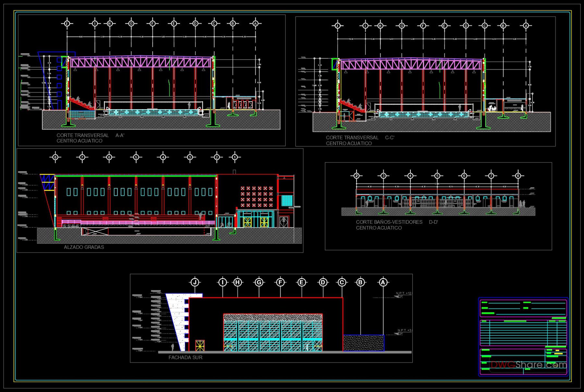The width and height of the screenshot is (584, 392).
Task: Click the ALZADO GRADAS caption text
Action: (84, 247)
